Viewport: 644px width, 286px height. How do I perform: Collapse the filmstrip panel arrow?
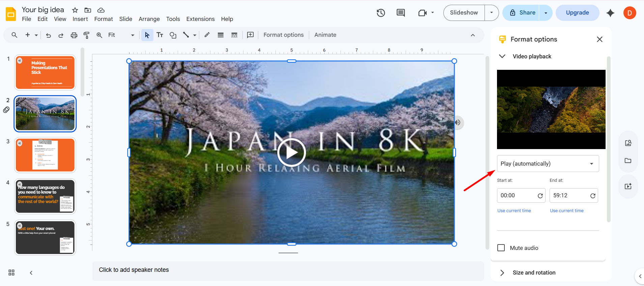[x=31, y=273]
